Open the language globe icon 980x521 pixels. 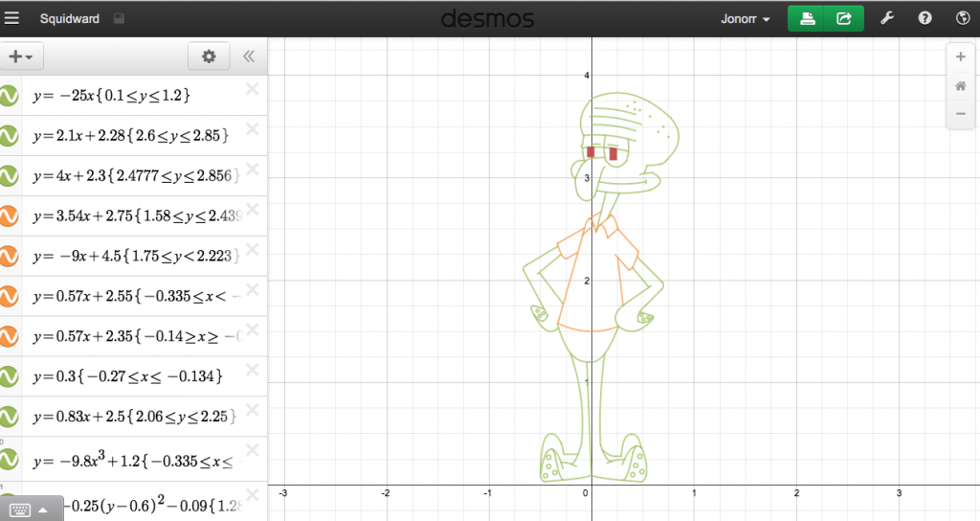963,18
